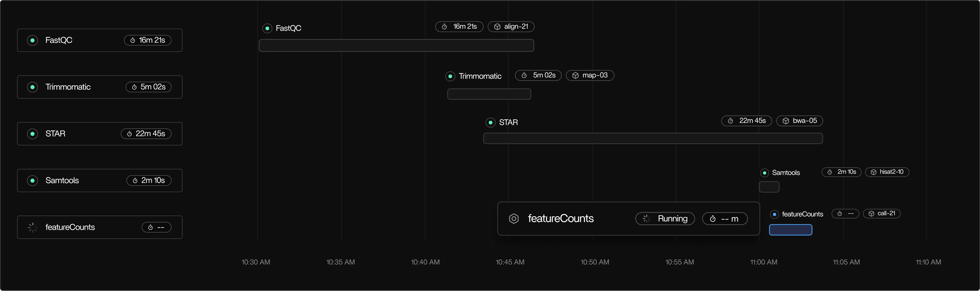Click the green dot beside Samtools on the timeline

764,173
